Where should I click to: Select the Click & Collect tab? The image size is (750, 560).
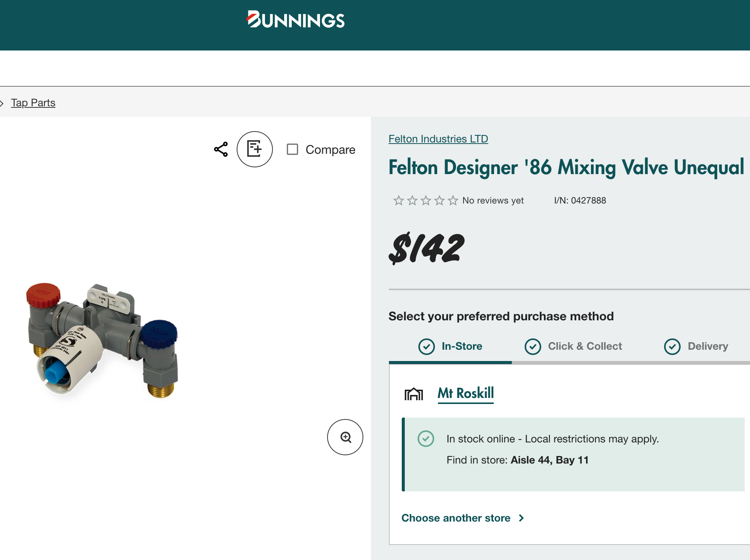point(585,346)
